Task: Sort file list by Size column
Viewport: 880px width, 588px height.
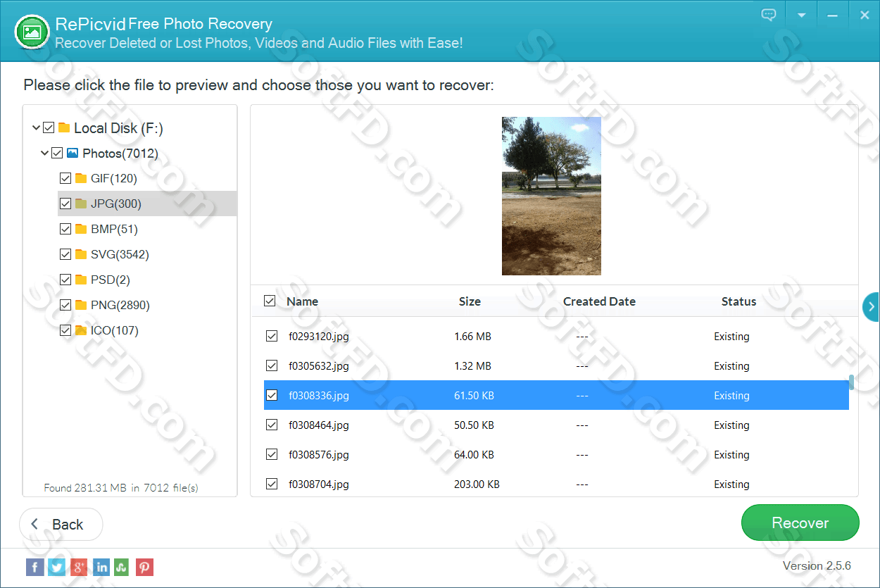Action: [470, 301]
